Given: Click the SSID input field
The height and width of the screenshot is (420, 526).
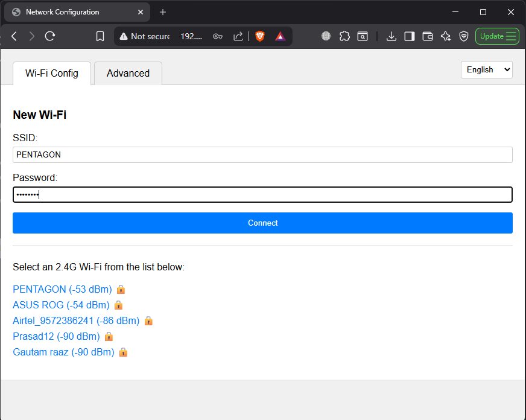Looking at the screenshot, I should coord(262,154).
